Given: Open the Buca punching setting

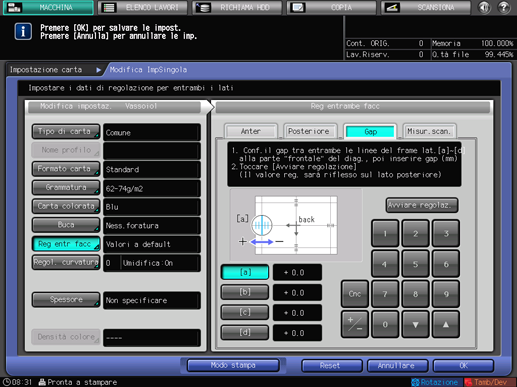Looking at the screenshot, I should pos(66,225).
